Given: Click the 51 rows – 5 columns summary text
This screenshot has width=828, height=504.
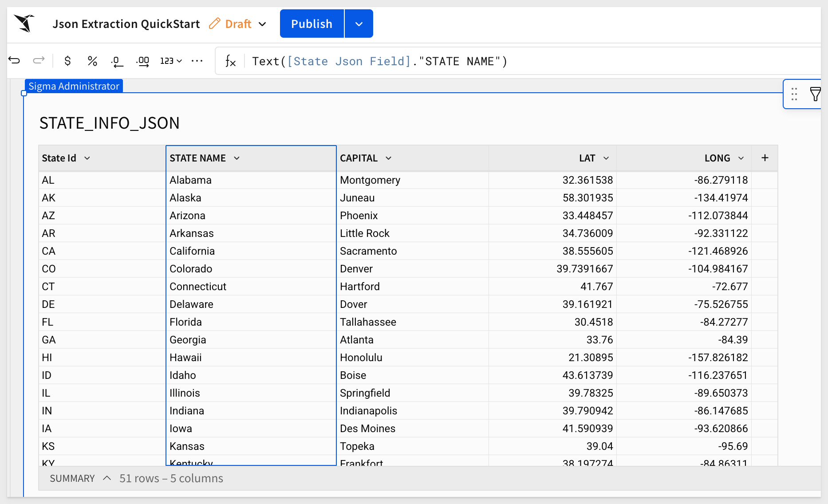Looking at the screenshot, I should point(171,478).
